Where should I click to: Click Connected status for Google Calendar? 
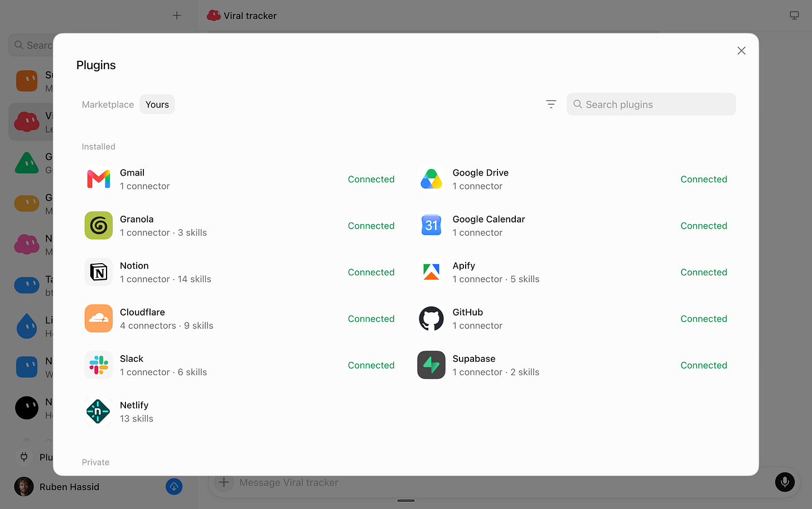click(x=704, y=226)
